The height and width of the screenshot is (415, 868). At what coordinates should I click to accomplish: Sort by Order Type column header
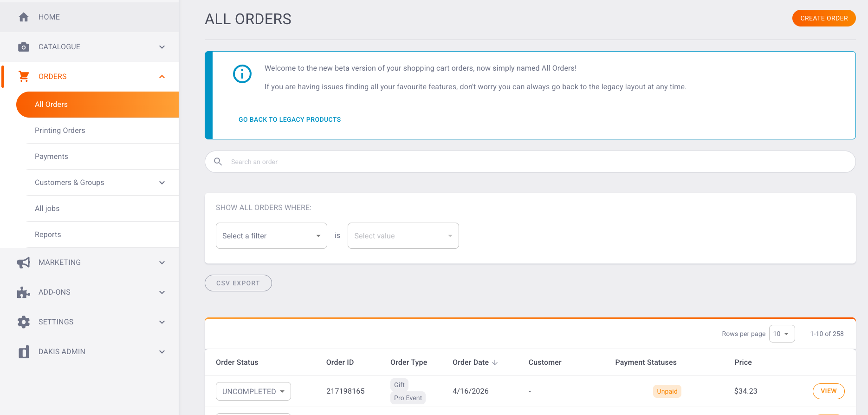coord(408,362)
